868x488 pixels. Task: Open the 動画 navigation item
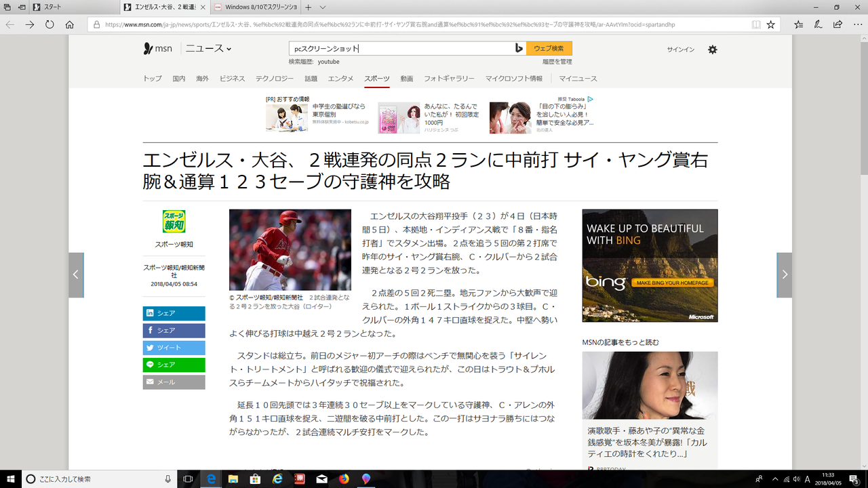click(x=407, y=79)
